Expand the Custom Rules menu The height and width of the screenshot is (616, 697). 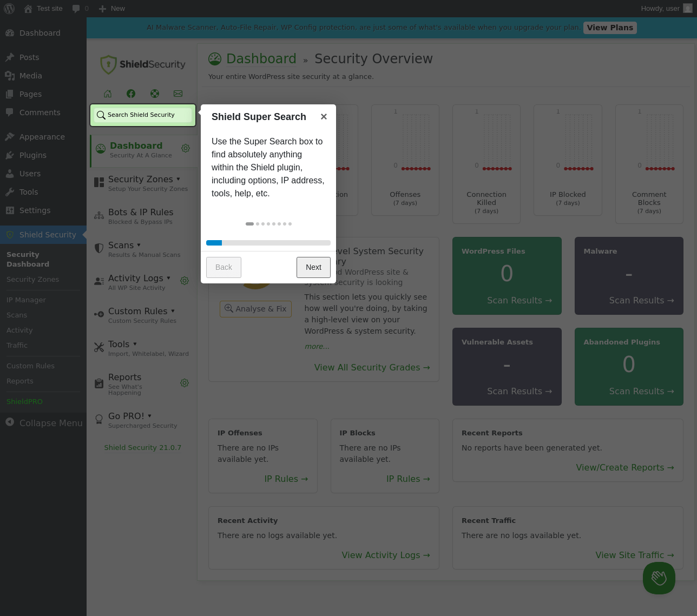[173, 311]
